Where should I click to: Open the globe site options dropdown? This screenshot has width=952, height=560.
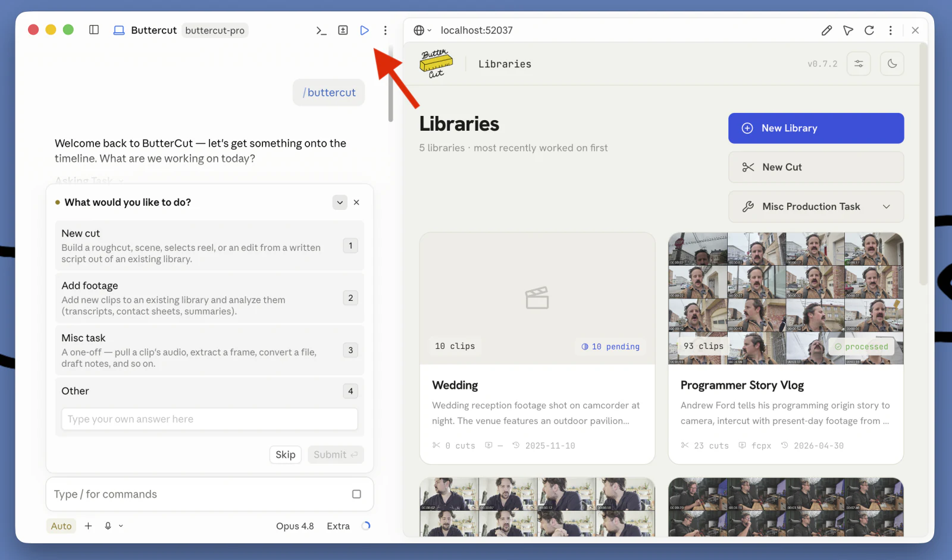pyautogui.click(x=422, y=30)
